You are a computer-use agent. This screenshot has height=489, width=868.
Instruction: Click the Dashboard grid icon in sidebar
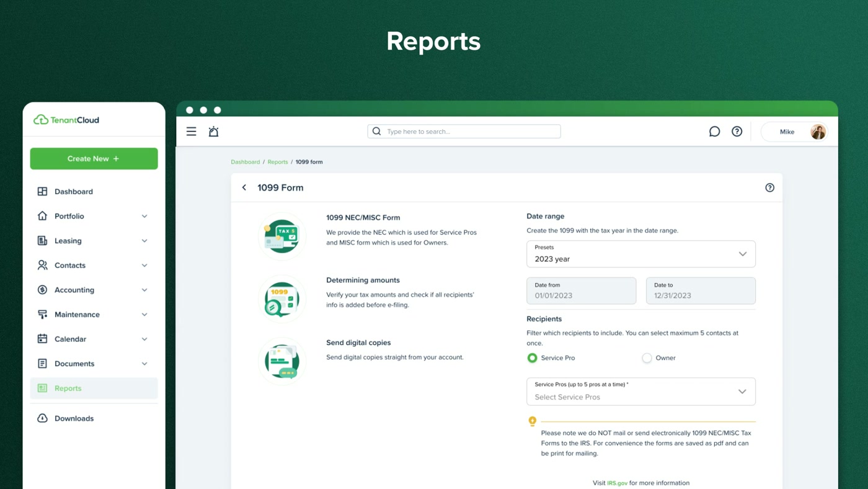coord(42,192)
